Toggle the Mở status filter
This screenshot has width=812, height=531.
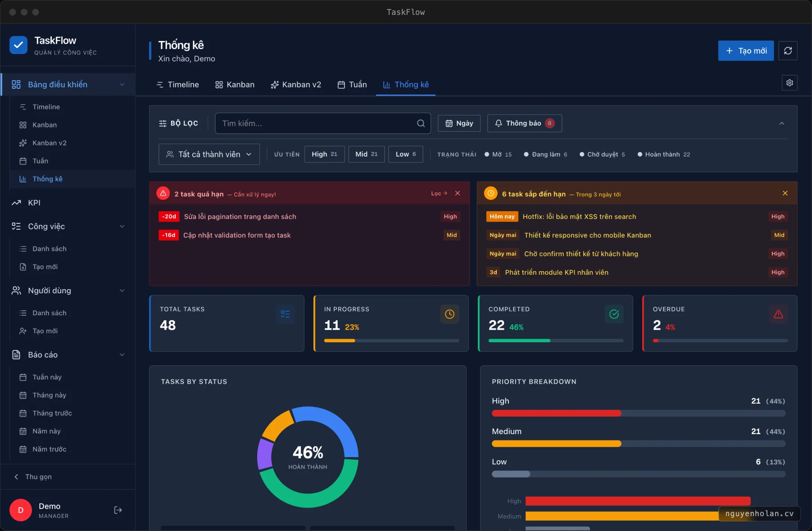(498, 154)
